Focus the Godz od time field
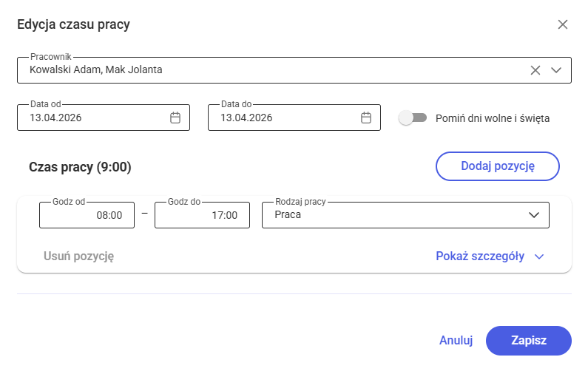 pos(87,215)
